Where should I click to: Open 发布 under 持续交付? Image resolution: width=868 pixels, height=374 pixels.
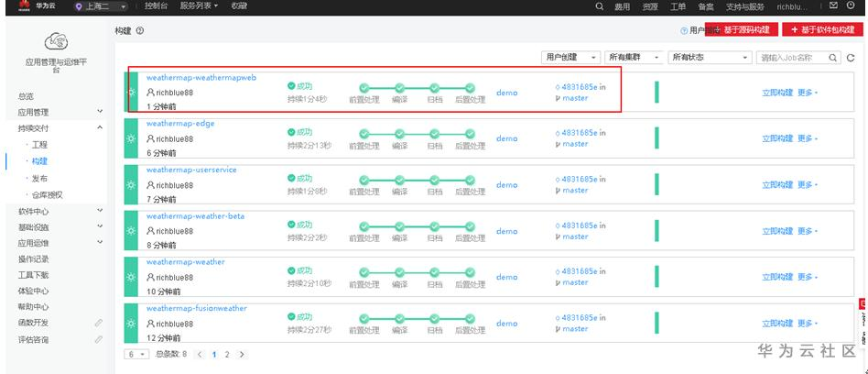pyautogui.click(x=40, y=179)
